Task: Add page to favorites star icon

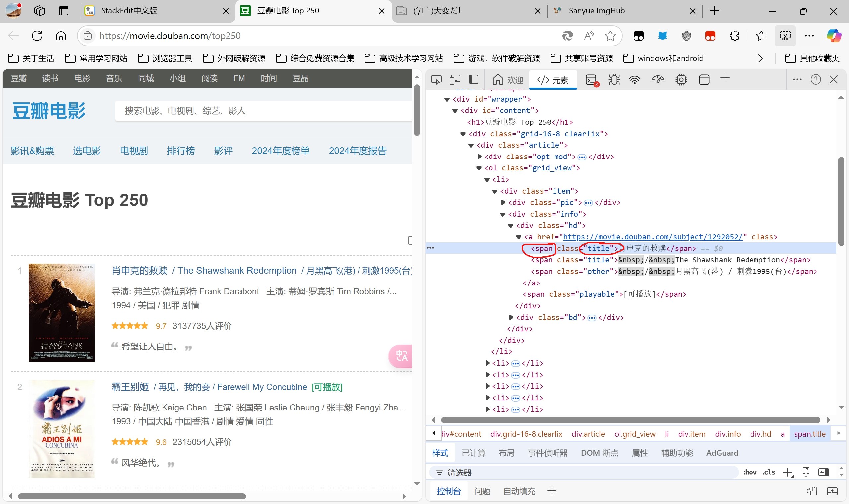Action: 610,36
